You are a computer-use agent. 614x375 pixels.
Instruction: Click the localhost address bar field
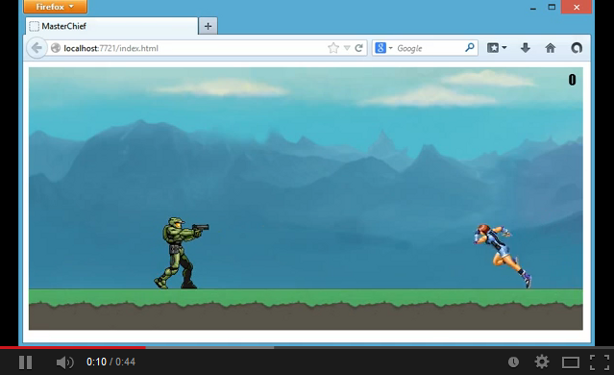pos(188,48)
